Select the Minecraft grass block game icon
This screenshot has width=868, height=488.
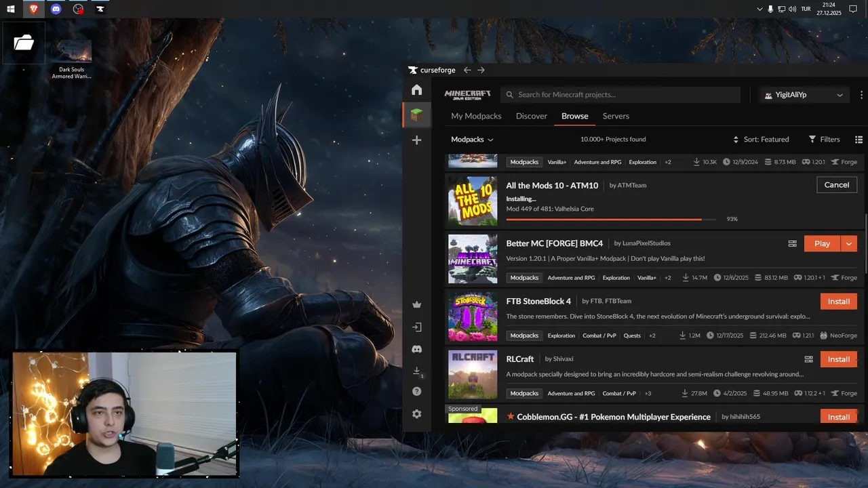click(416, 115)
